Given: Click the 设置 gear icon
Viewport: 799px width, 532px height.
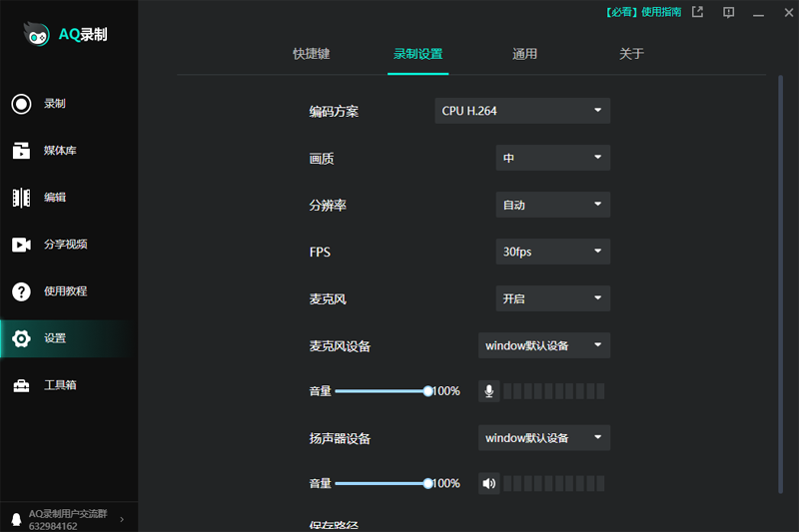Looking at the screenshot, I should click(x=21, y=338).
